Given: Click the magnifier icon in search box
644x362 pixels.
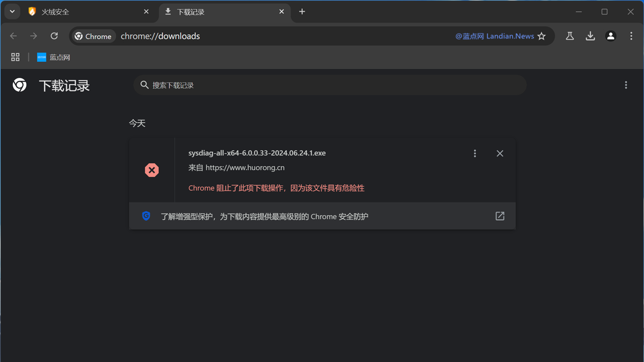Looking at the screenshot, I should [x=144, y=85].
